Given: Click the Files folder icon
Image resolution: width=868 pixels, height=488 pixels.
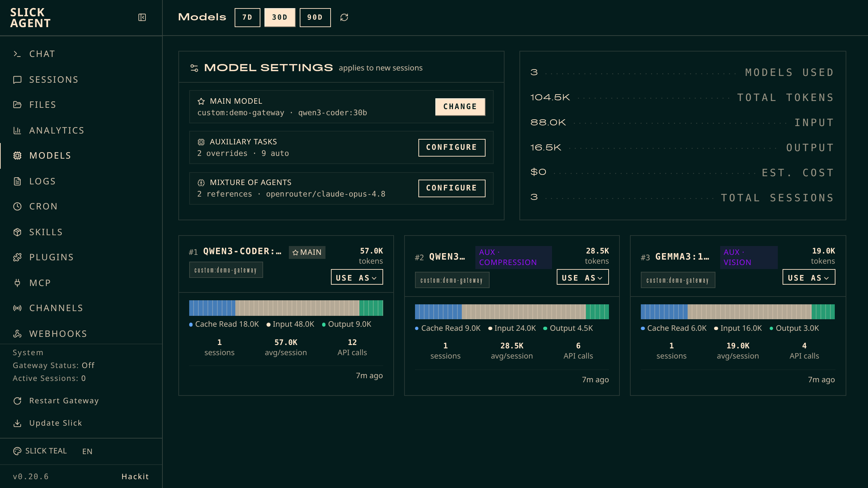Looking at the screenshot, I should [x=17, y=105].
